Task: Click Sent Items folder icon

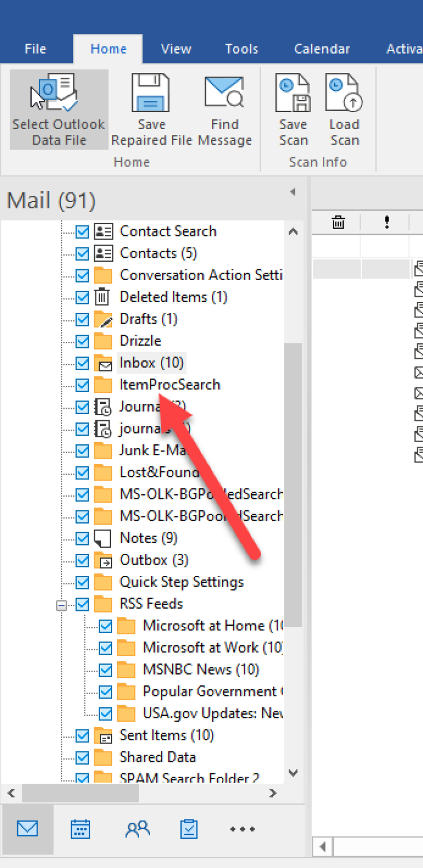Action: 103,735
